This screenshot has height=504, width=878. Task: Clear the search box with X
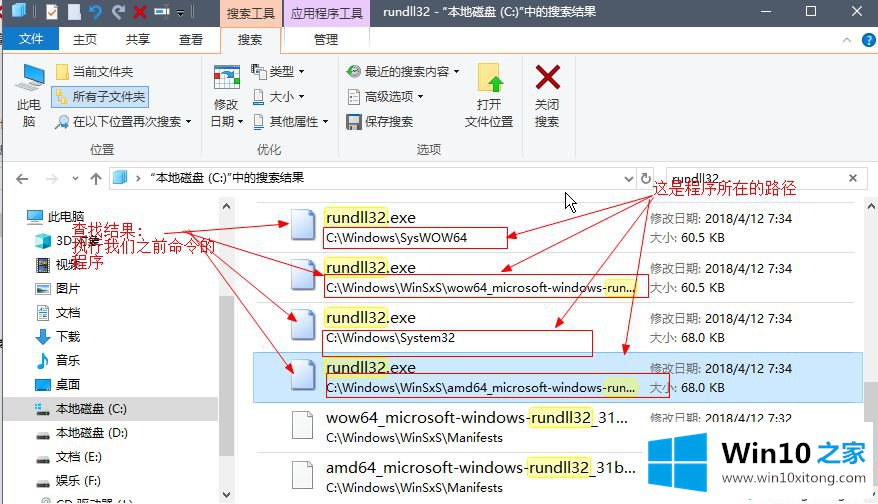coord(853,178)
